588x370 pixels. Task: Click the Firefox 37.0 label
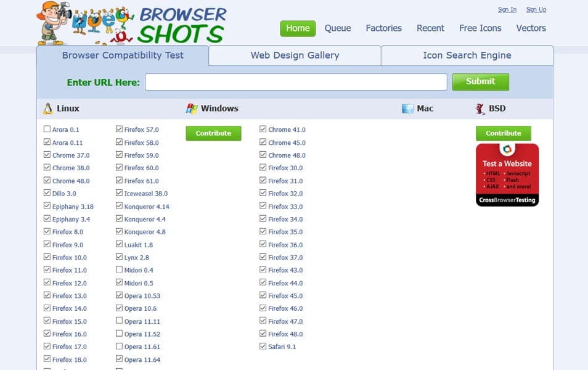tap(285, 257)
